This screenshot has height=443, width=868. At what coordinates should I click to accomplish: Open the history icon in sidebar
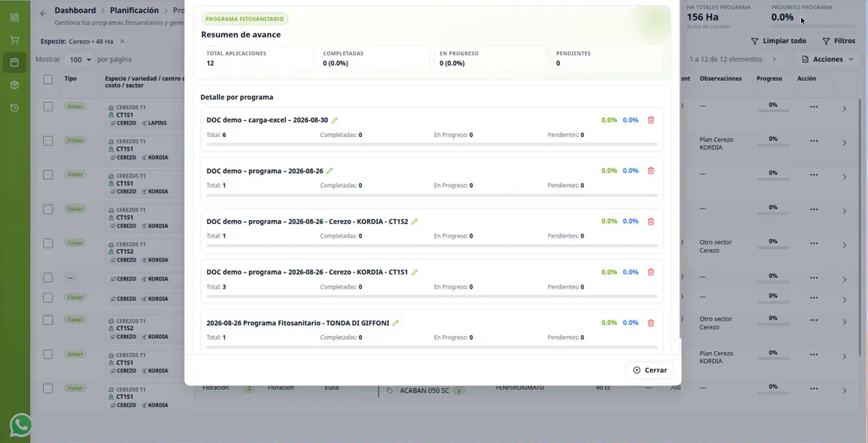pyautogui.click(x=15, y=108)
